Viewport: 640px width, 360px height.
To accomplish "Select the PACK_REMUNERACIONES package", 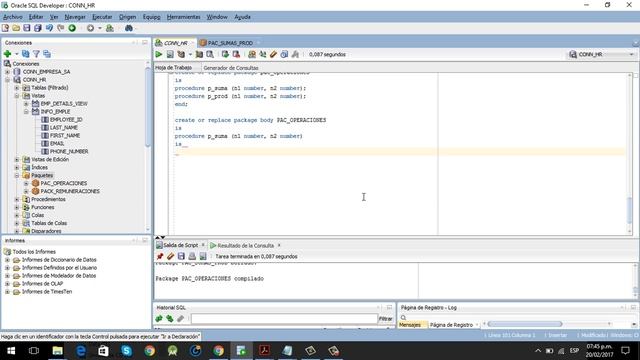I will (x=70, y=191).
